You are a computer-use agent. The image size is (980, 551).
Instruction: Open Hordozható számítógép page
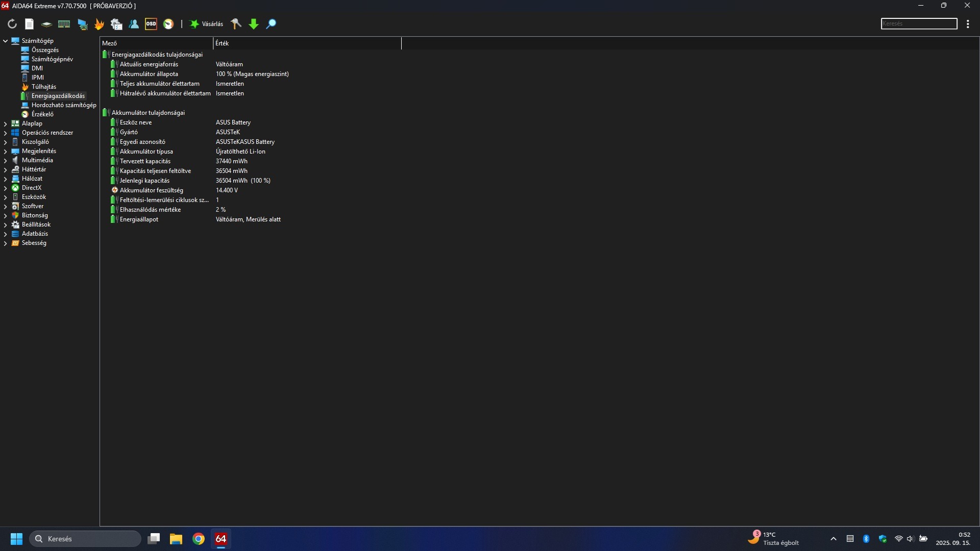[x=63, y=105]
